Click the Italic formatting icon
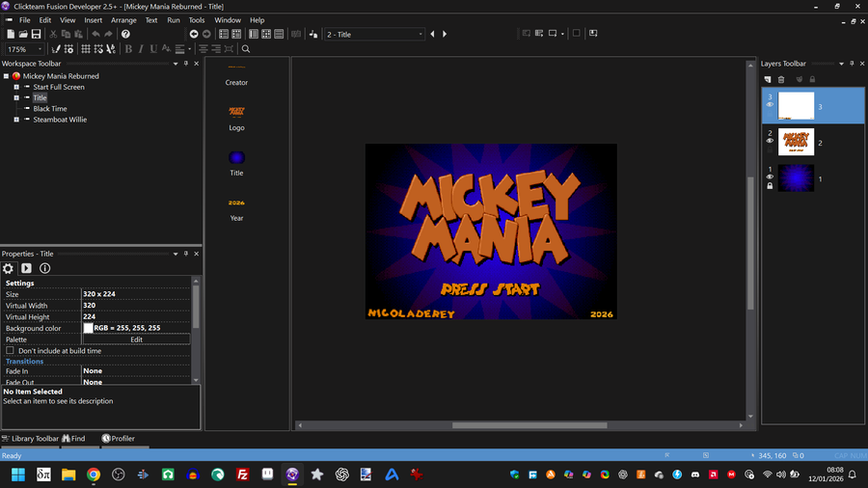 coord(141,49)
